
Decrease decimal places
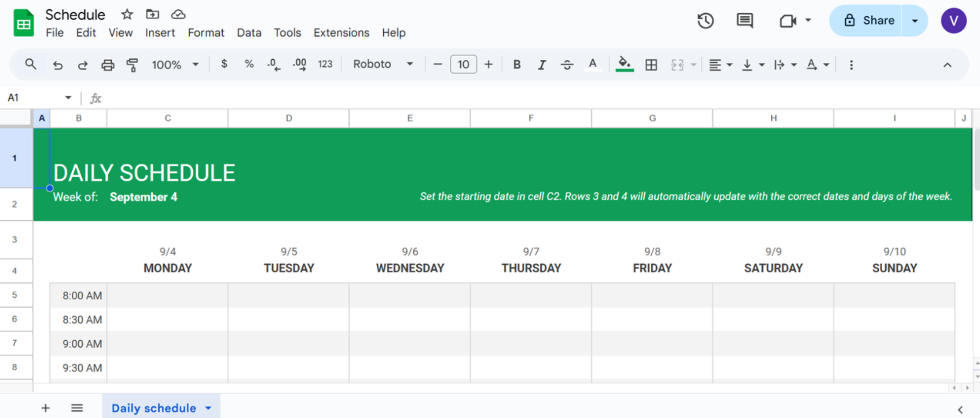coord(274,64)
